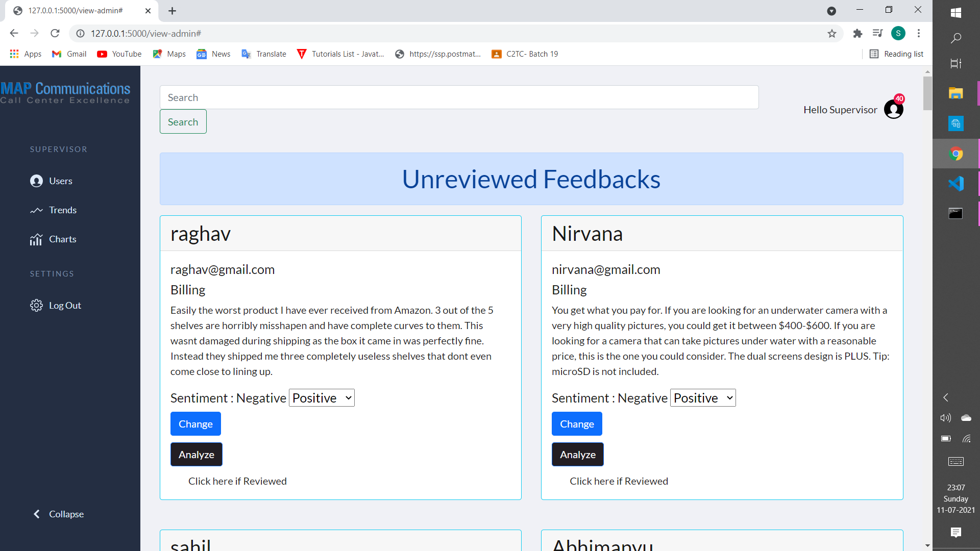The width and height of the screenshot is (980, 551).
Task: Open Gmail from the bookmarks bar
Action: [68, 54]
